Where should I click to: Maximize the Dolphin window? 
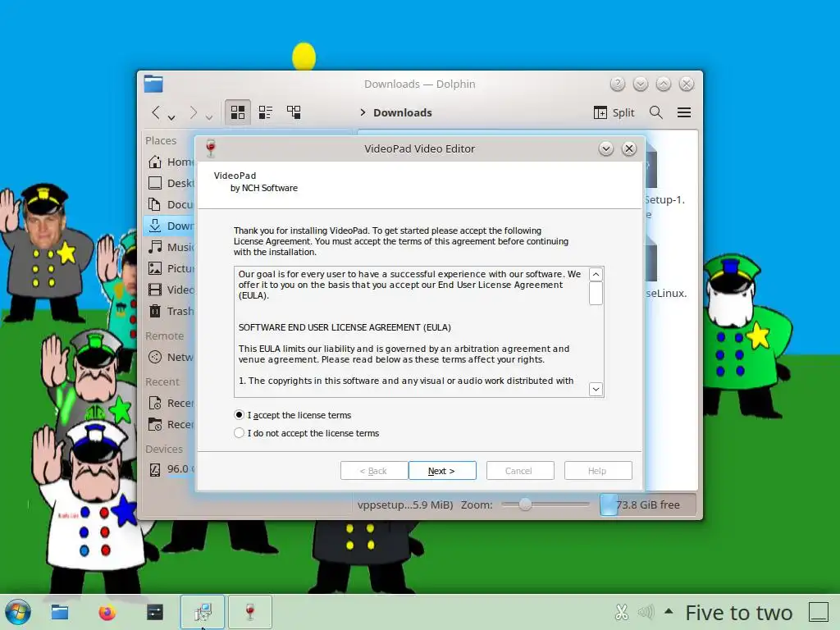coord(663,84)
